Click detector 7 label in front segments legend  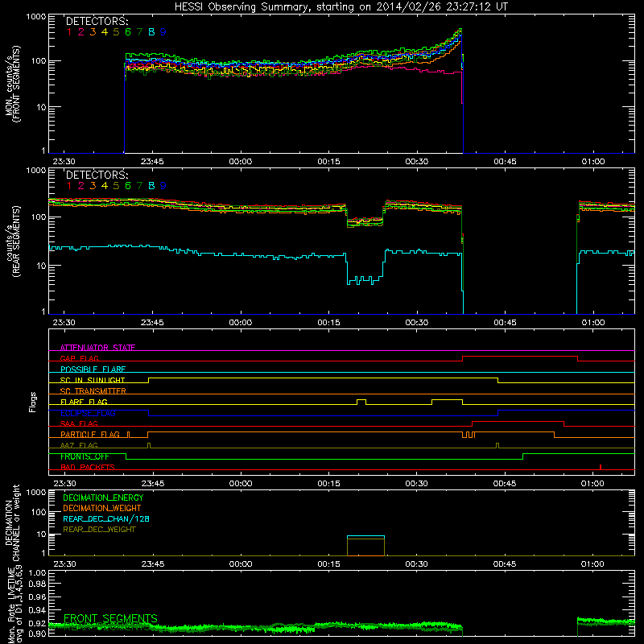pyautogui.click(x=139, y=32)
